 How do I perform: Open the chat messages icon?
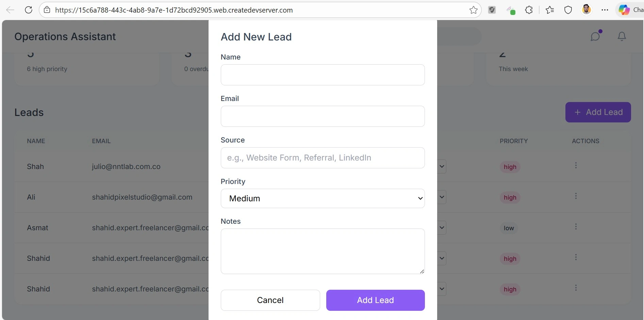pos(595,36)
